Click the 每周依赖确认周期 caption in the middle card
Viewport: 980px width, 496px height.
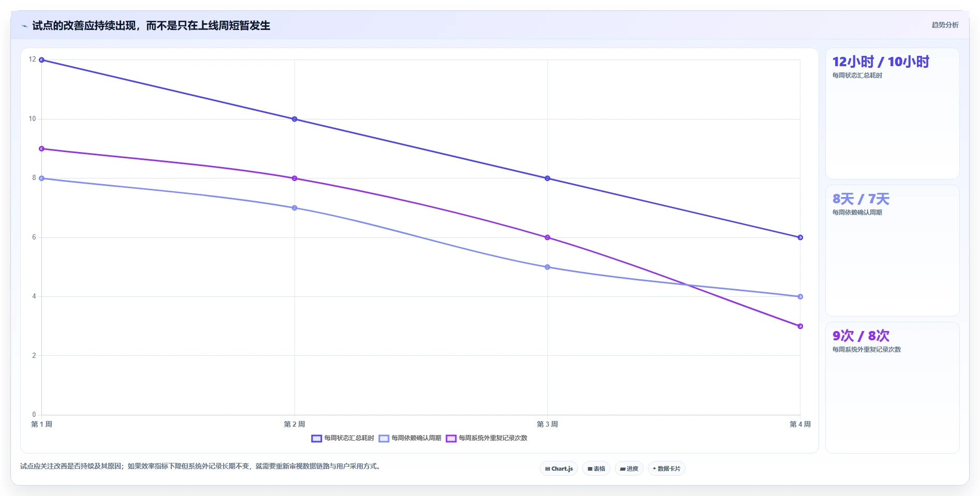coord(857,213)
